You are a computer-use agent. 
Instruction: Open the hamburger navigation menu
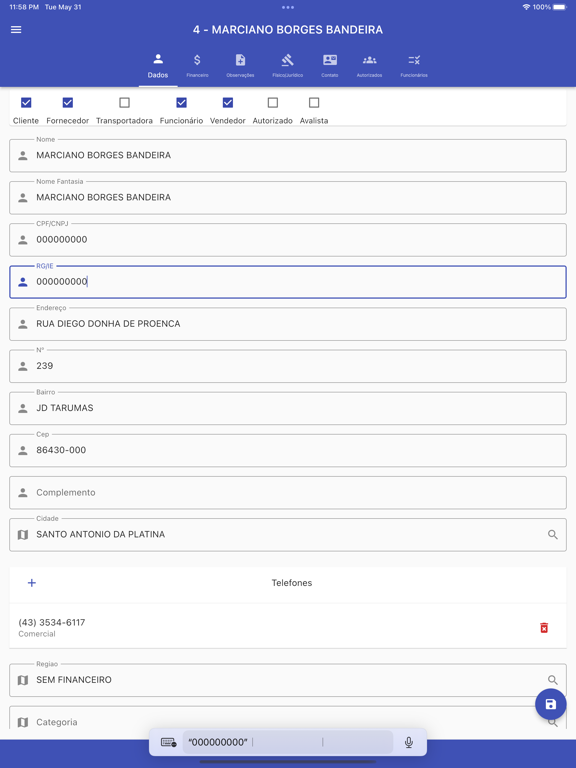16,29
